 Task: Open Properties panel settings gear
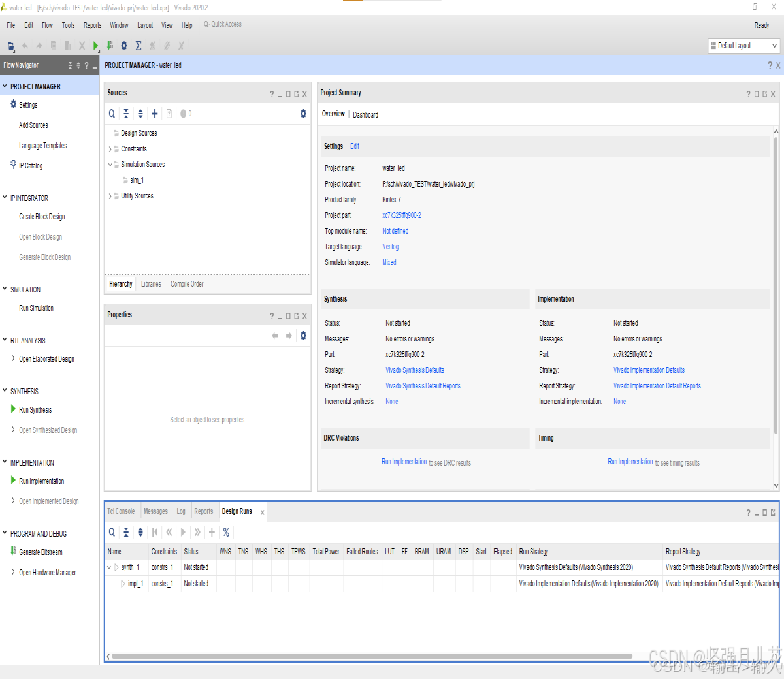[303, 336]
